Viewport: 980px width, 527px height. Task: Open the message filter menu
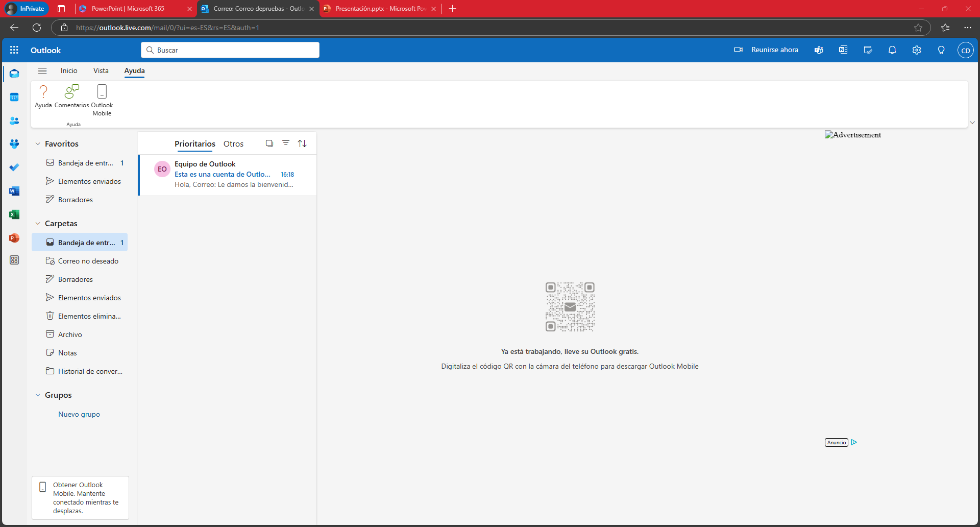(286, 143)
